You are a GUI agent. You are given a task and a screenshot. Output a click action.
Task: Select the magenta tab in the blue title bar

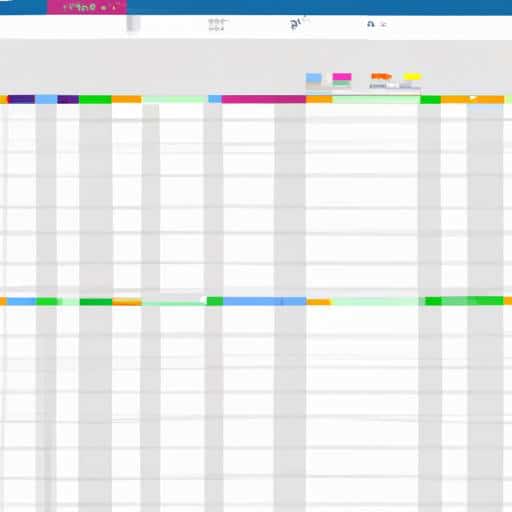pos(87,7)
